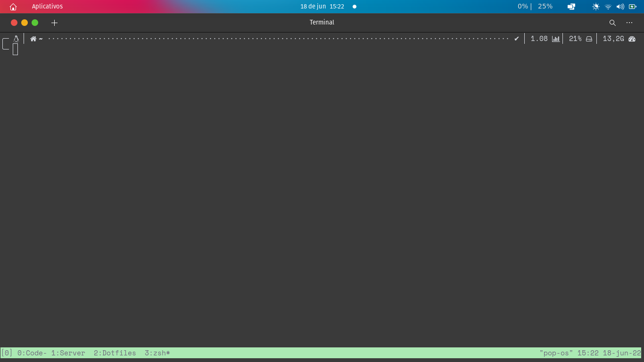This screenshot has width=644, height=362.
Task: Click the disk usage drive icon
Action: [x=589, y=39]
